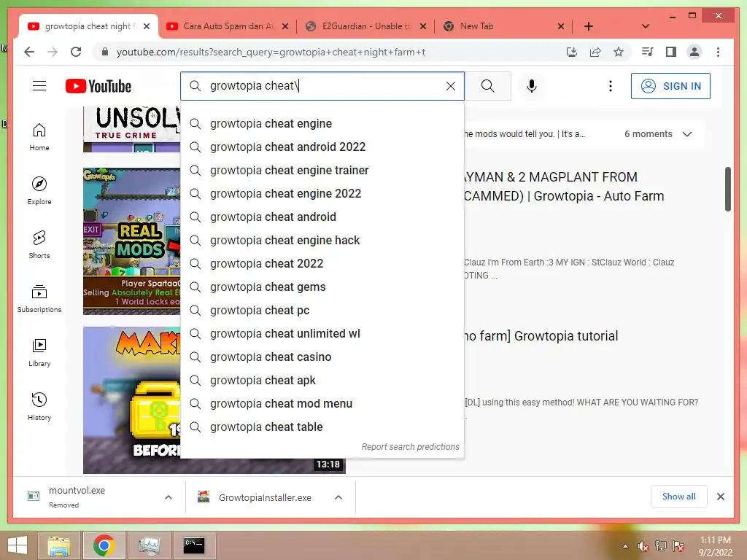Expand GrowtopiaInstaller.exe download options arrow
This screenshot has height=560, width=747.
pos(338,497)
